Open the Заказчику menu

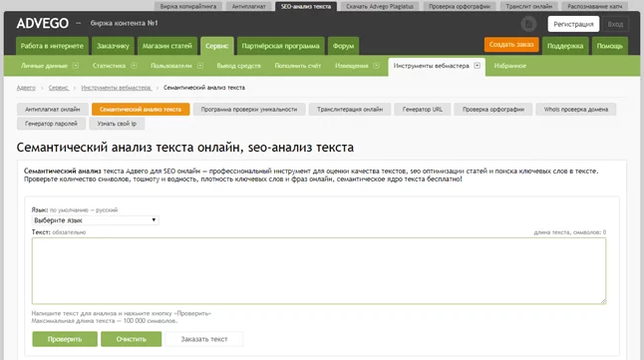(113, 46)
